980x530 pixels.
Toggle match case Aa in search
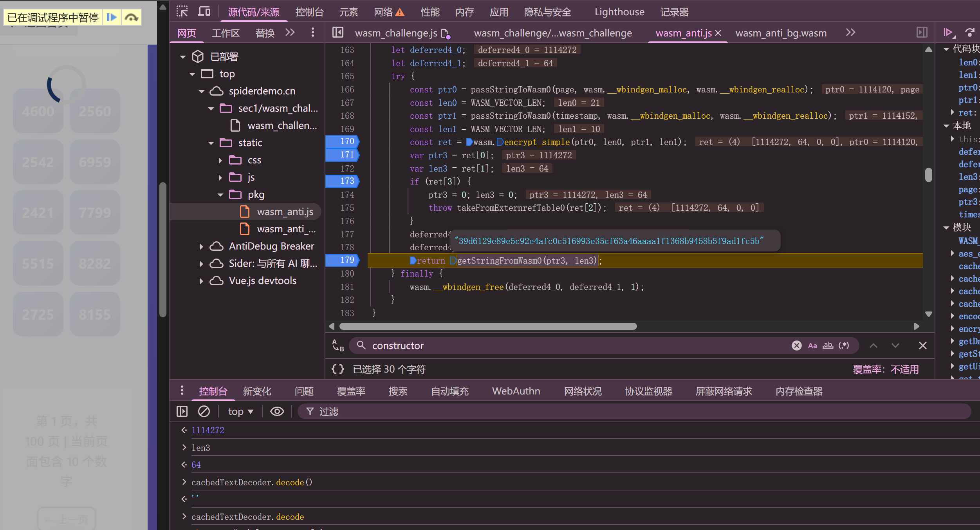pos(812,345)
